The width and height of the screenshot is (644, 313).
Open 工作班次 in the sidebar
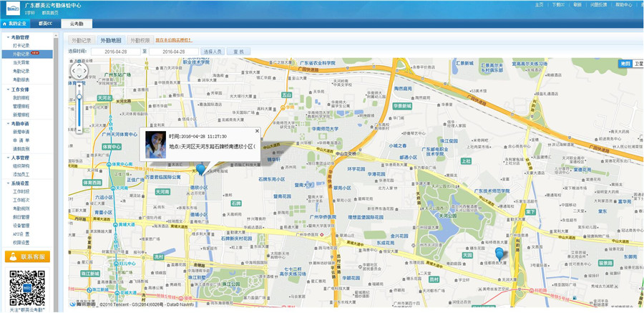pos(21,201)
